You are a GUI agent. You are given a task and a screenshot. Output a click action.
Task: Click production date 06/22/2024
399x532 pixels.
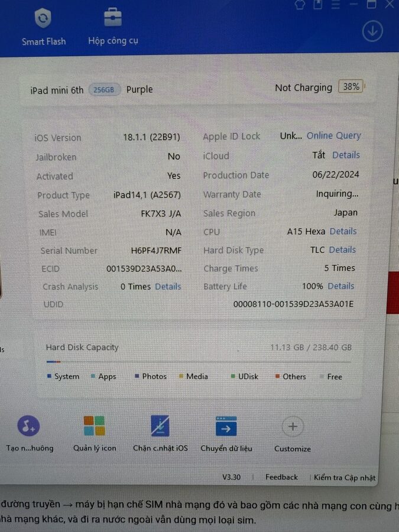(x=336, y=174)
